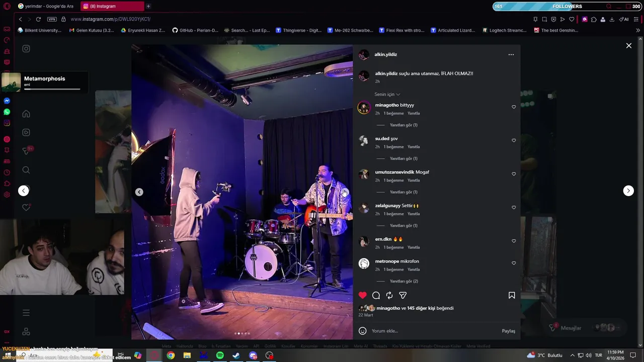Like the post with the red heart

362,295
